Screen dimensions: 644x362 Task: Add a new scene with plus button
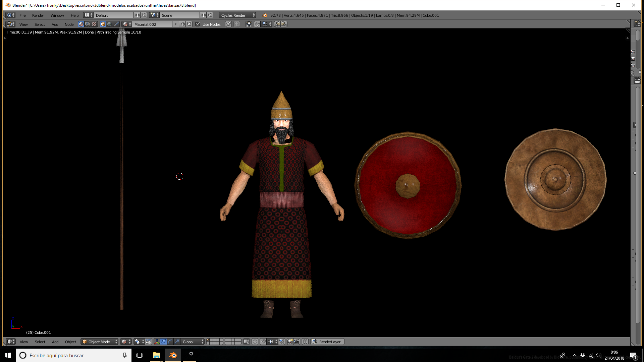(203, 15)
